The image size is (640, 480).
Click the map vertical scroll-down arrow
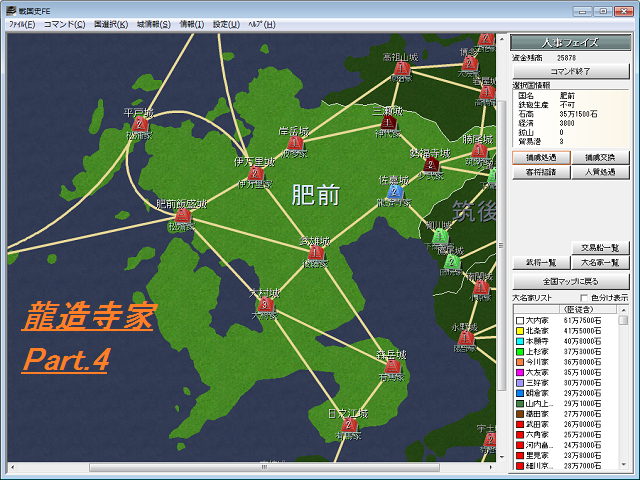point(501,457)
